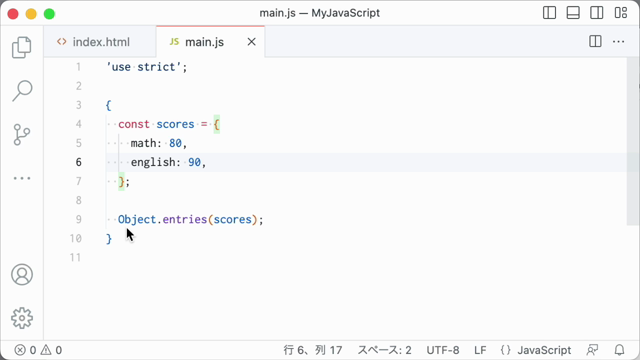Click the scores argument inside entries()
Image resolution: width=640 pixels, height=360 pixels.
233,220
